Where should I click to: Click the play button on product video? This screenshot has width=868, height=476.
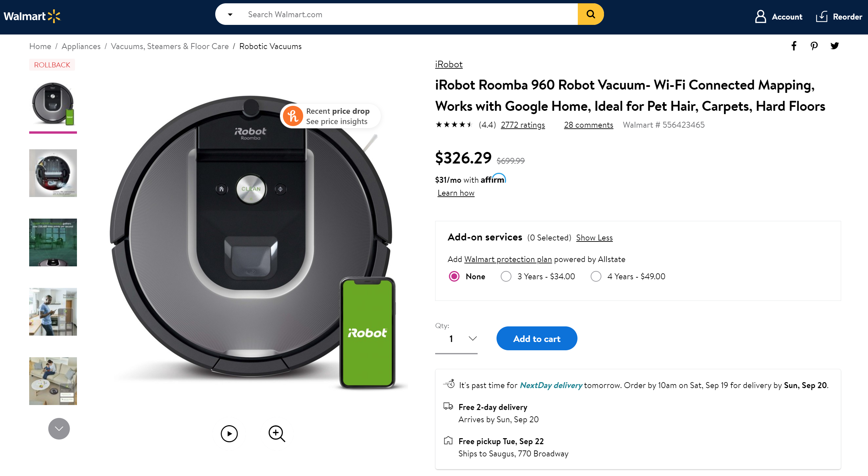(x=229, y=433)
